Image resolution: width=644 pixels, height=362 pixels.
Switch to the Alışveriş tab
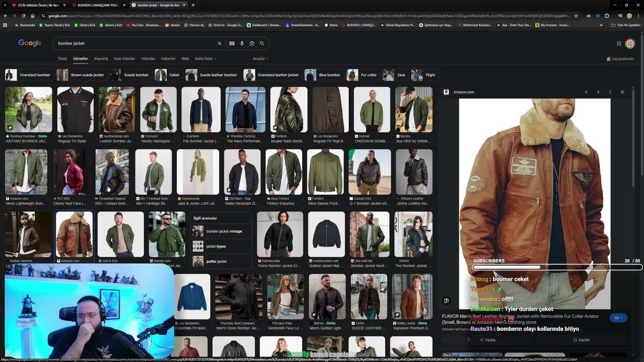pos(101,59)
